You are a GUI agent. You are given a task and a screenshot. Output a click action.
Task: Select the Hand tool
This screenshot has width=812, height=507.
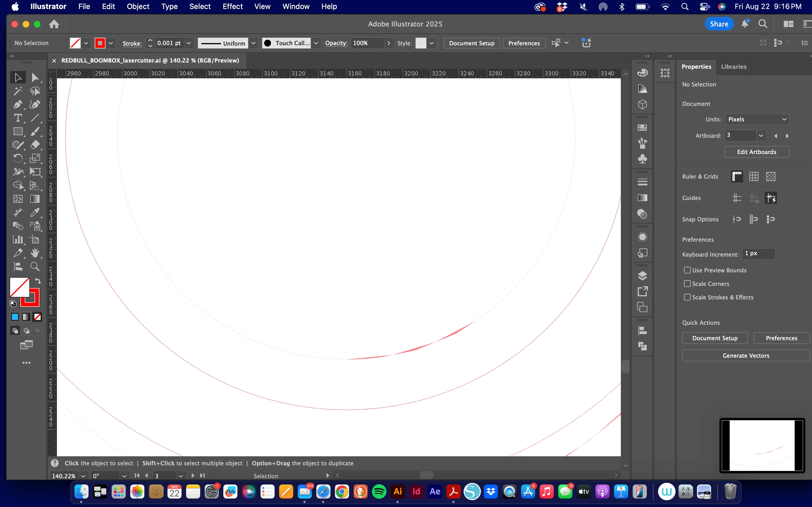pos(35,253)
